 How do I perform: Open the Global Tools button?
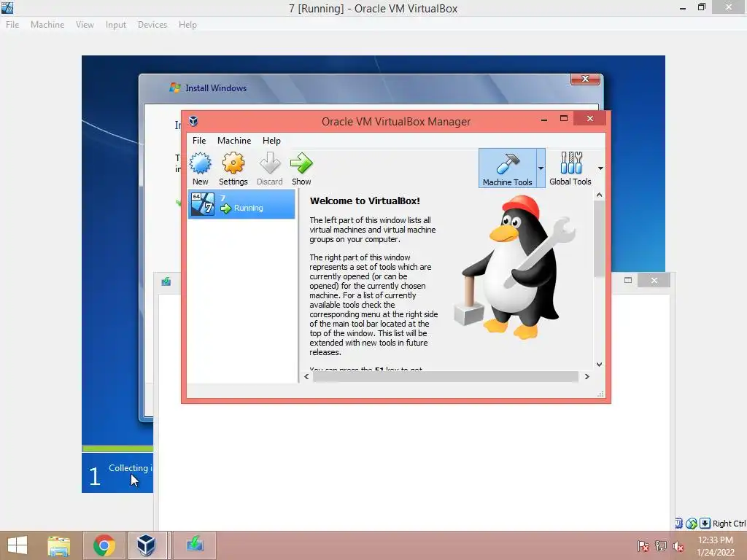[570, 168]
